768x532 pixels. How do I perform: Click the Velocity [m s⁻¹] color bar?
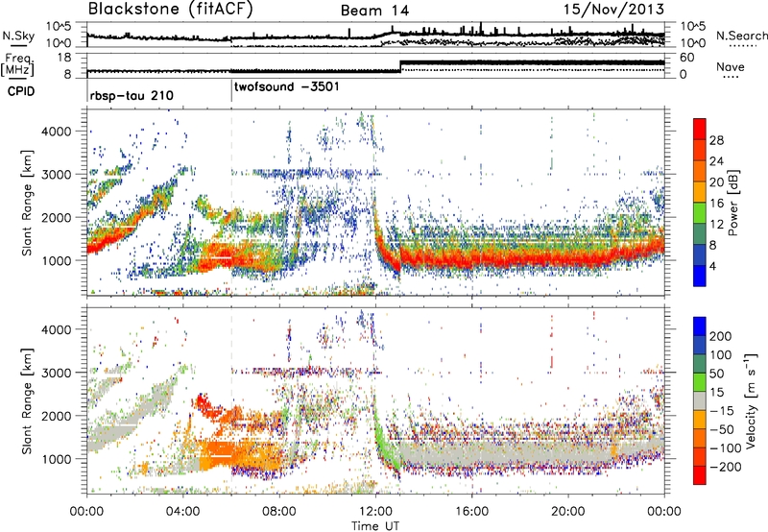coord(700,400)
